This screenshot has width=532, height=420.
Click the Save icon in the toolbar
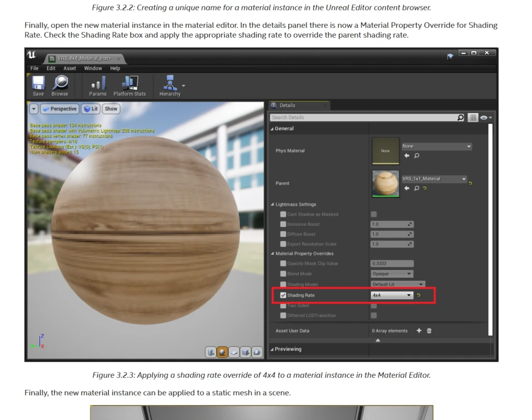38,83
